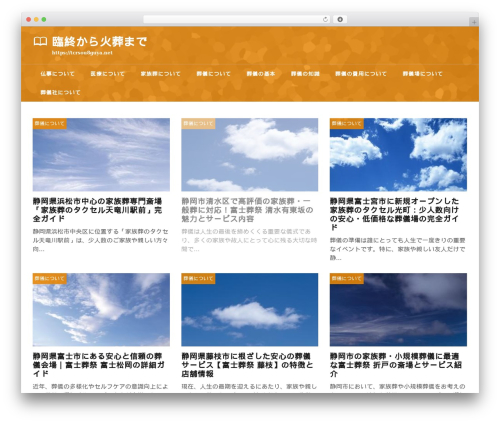Open the 葬儀の費用について menu item
The image size is (500, 423).
(x=361, y=74)
